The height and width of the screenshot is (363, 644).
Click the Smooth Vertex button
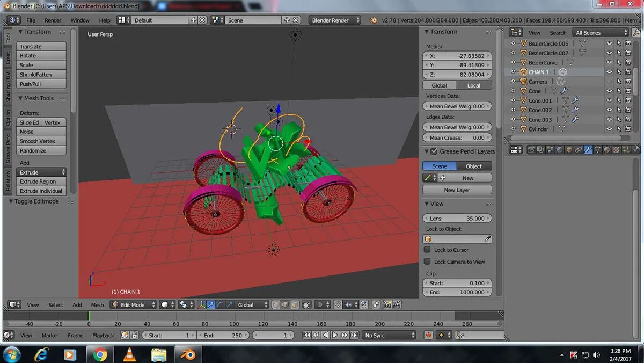tap(41, 141)
